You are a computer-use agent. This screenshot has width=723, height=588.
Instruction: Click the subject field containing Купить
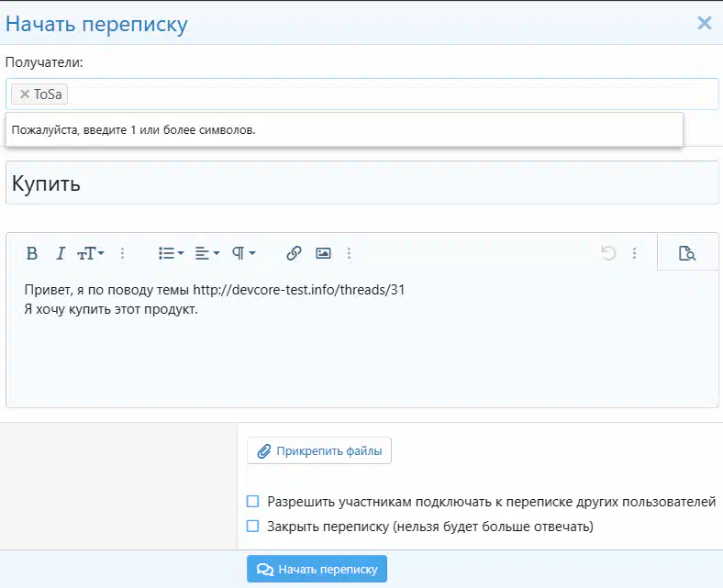coord(361,183)
